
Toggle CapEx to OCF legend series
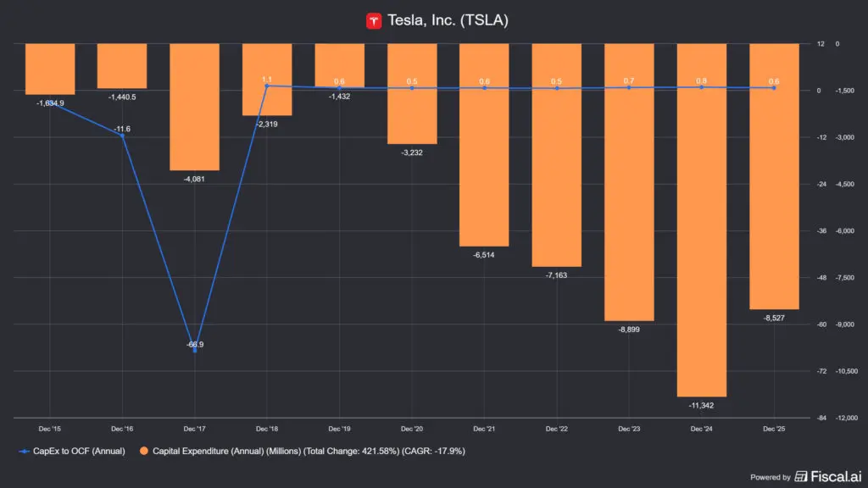[x=71, y=451]
